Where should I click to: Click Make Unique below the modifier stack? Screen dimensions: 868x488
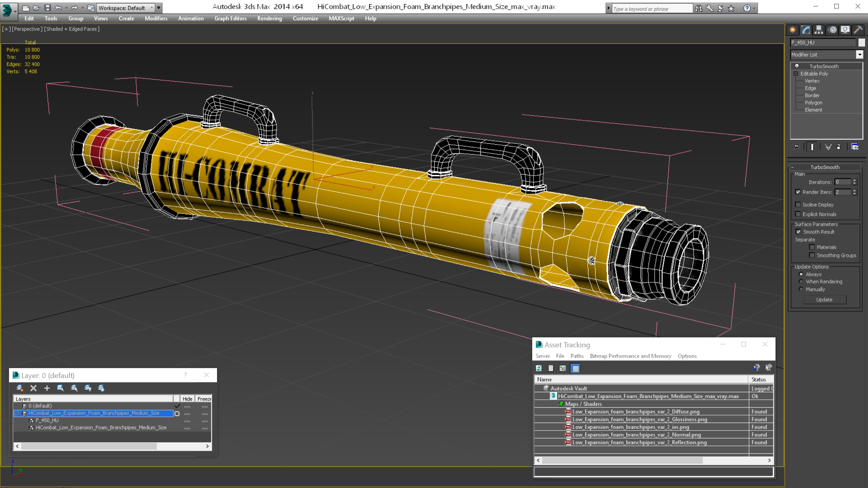828,147
